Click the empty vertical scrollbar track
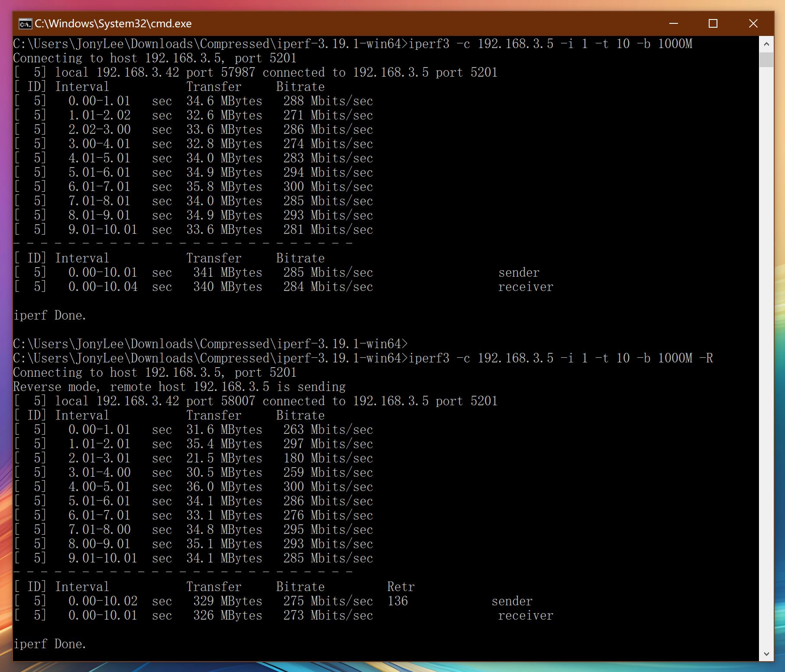This screenshot has height=672, width=785. (x=766, y=346)
